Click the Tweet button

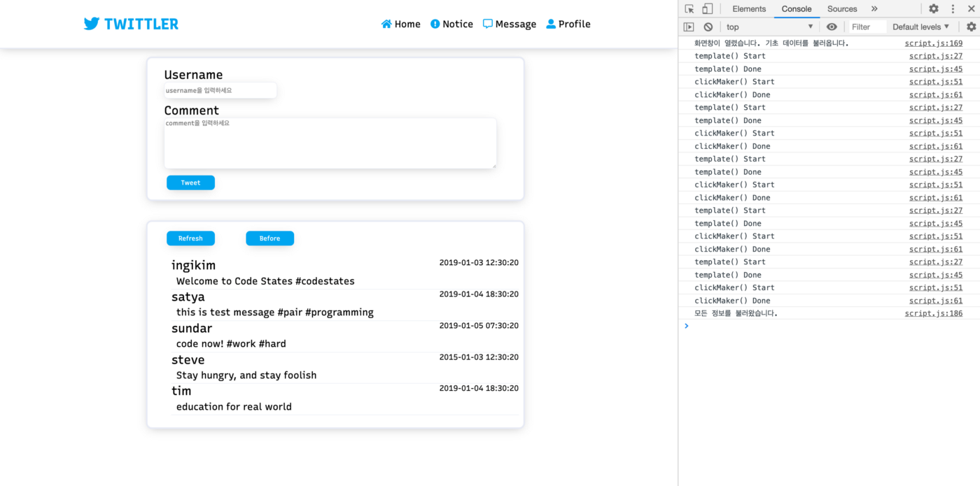click(190, 183)
